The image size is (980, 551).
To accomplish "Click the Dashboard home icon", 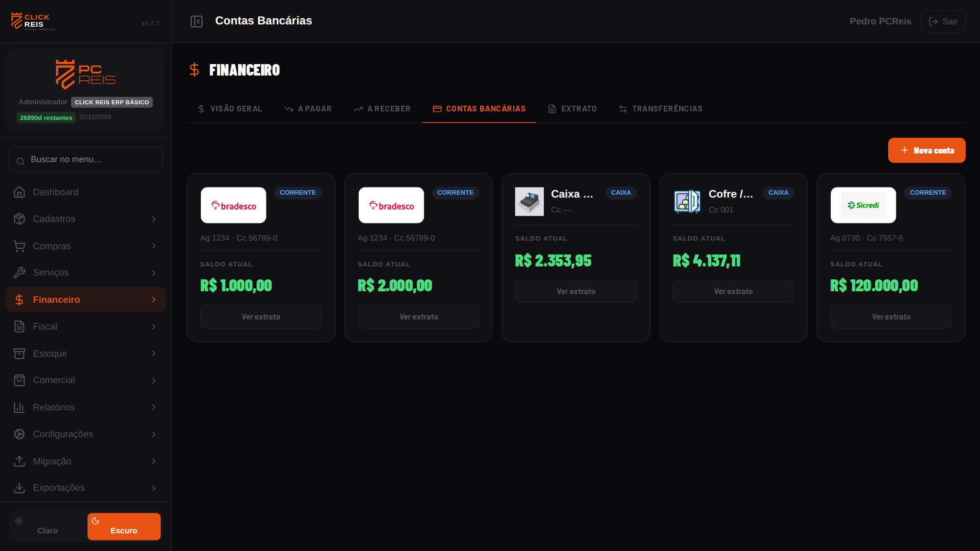I will click(19, 192).
